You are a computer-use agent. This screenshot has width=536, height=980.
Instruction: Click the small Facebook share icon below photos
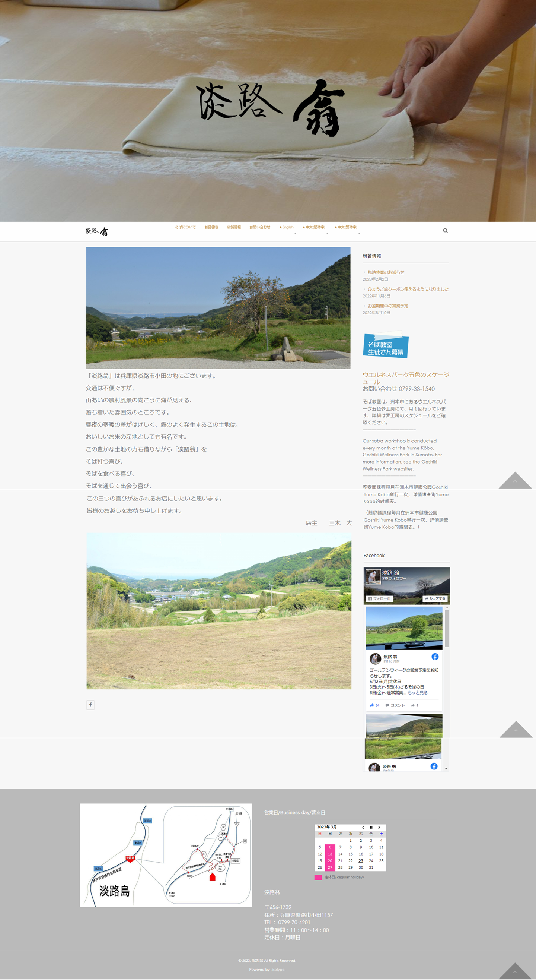click(90, 705)
